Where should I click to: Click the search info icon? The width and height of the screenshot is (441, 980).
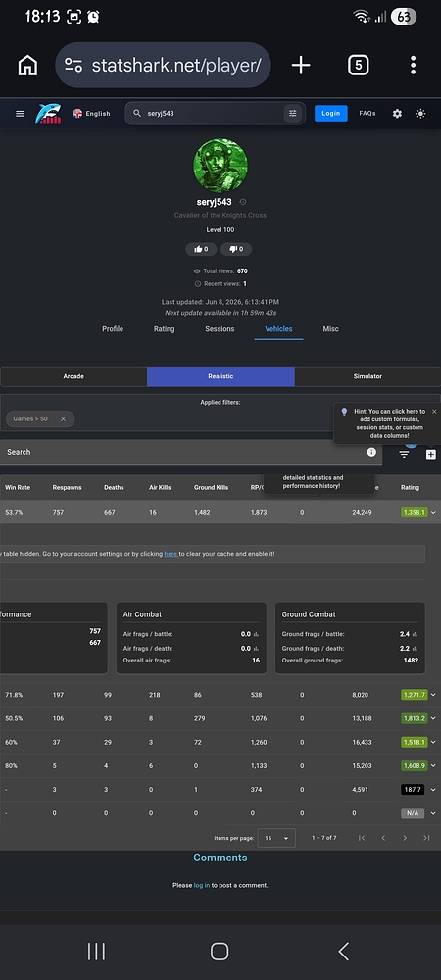[371, 452]
